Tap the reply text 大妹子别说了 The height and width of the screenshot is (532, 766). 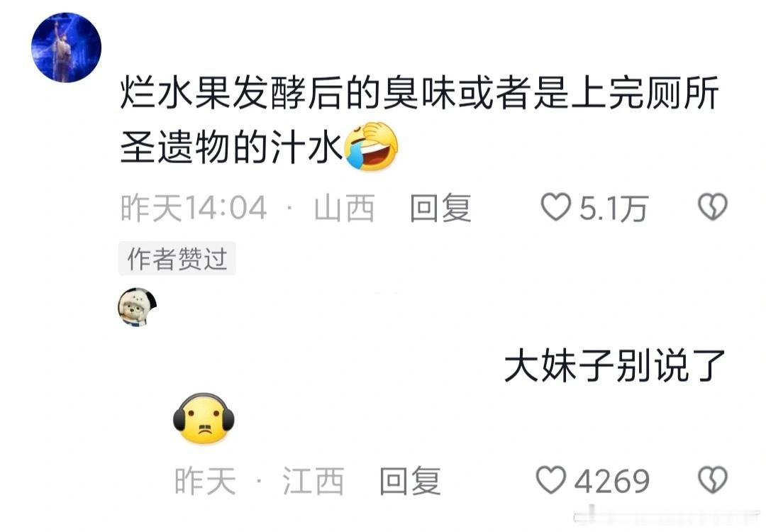click(x=614, y=365)
